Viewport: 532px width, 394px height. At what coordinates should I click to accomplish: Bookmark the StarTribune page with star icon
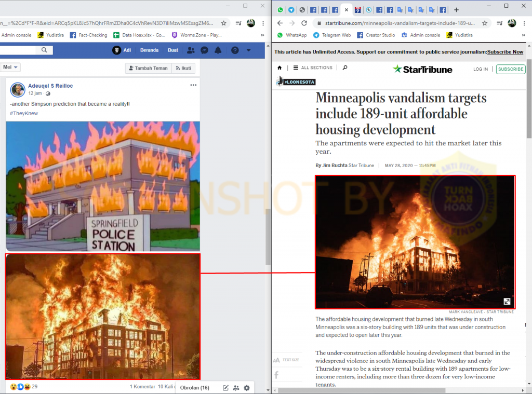tap(484, 23)
